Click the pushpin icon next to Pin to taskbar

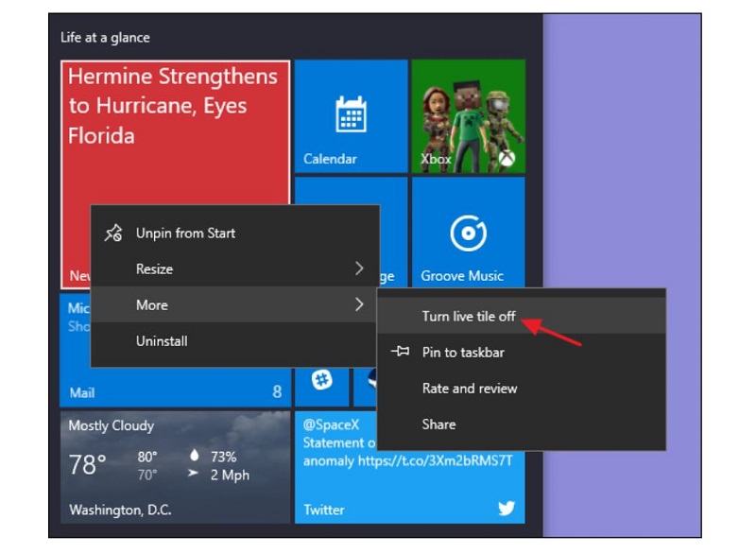400,352
